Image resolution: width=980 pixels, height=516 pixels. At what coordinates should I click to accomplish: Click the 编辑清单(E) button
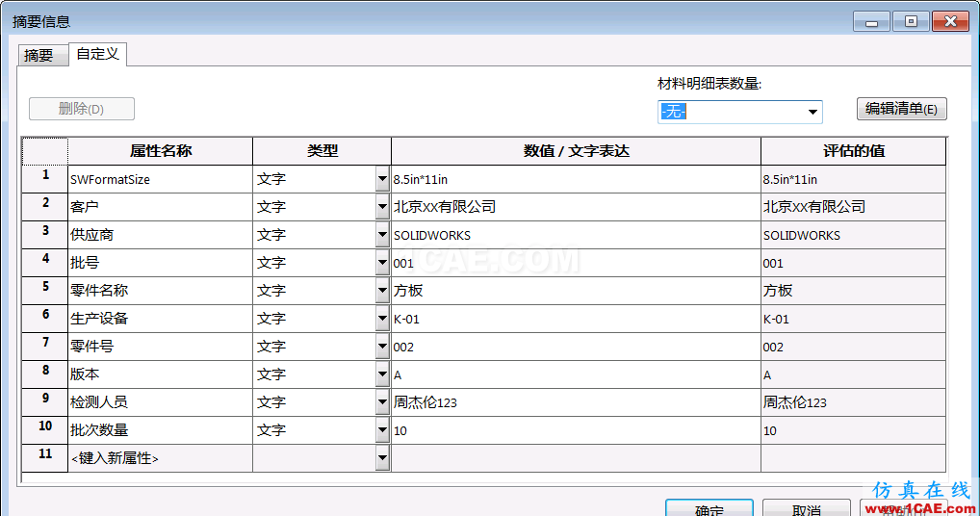pos(901,109)
